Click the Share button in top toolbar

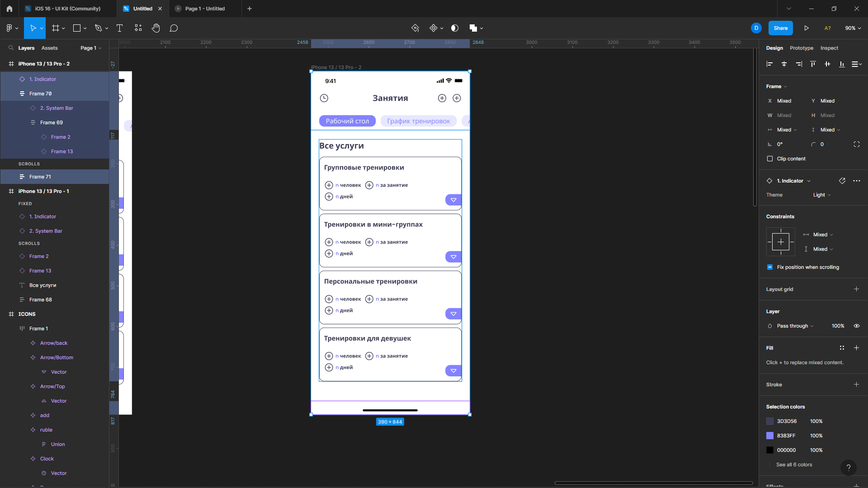[781, 28]
